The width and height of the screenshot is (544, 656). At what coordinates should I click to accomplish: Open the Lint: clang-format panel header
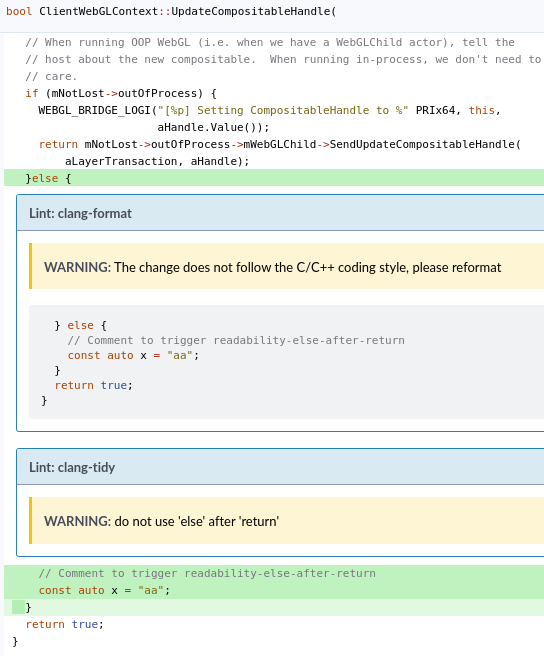coord(280,213)
